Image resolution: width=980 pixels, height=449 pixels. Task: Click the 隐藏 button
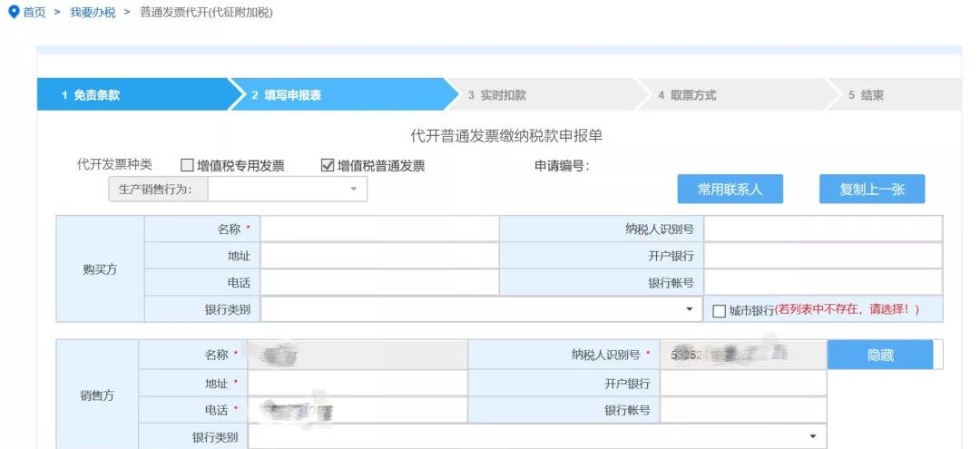coord(880,356)
